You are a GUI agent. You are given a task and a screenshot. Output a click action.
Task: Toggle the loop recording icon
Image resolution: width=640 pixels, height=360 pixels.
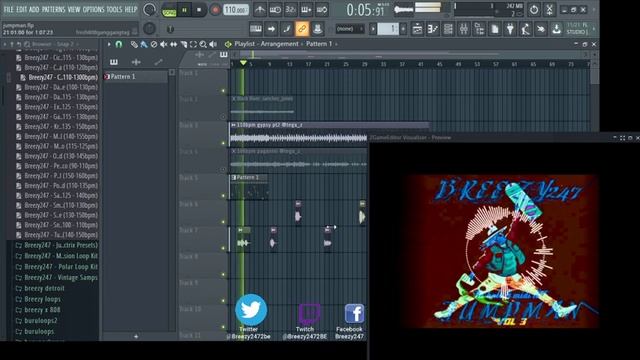click(x=322, y=9)
